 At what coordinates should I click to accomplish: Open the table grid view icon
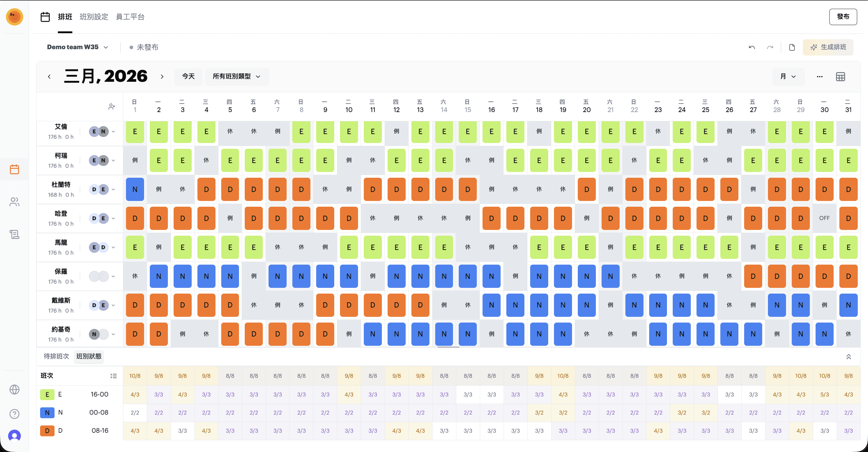tap(840, 77)
